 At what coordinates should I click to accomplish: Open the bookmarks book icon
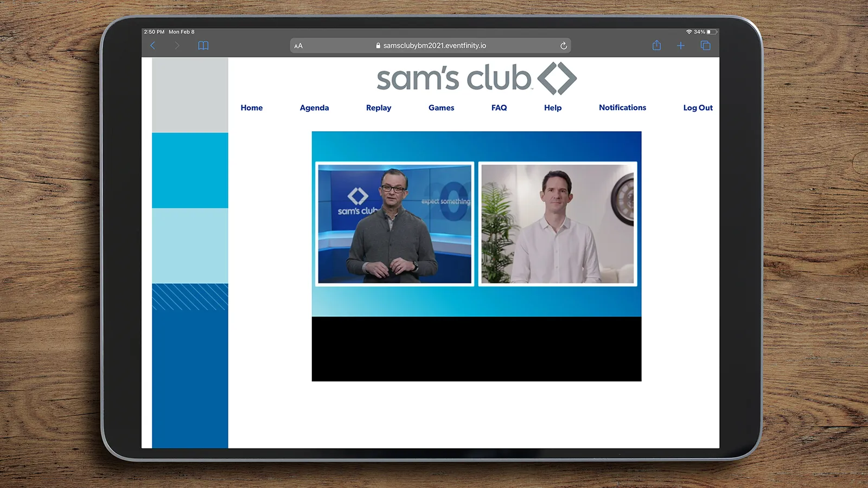pyautogui.click(x=203, y=46)
